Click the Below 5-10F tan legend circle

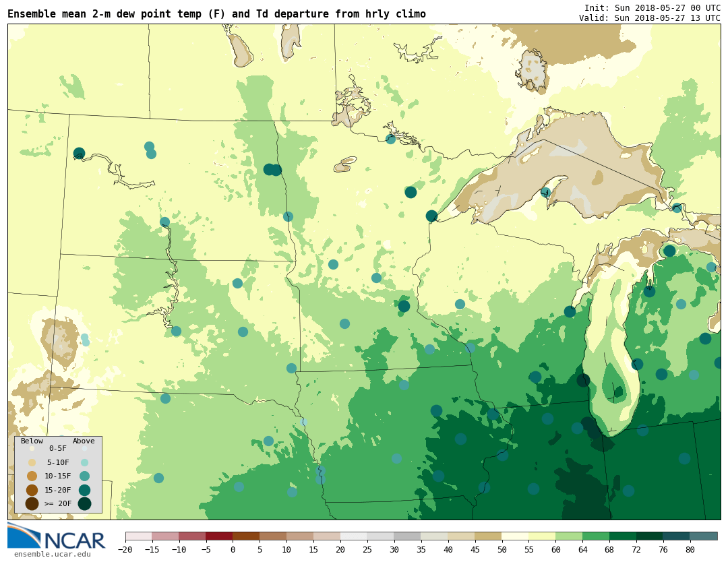point(32,463)
